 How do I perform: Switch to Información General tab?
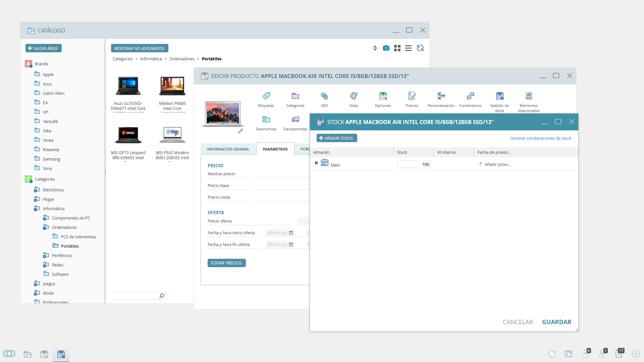pos(228,149)
